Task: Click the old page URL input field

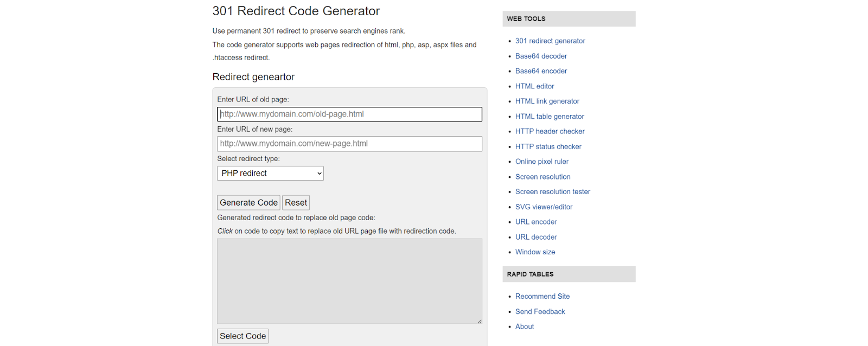Action: [349, 114]
